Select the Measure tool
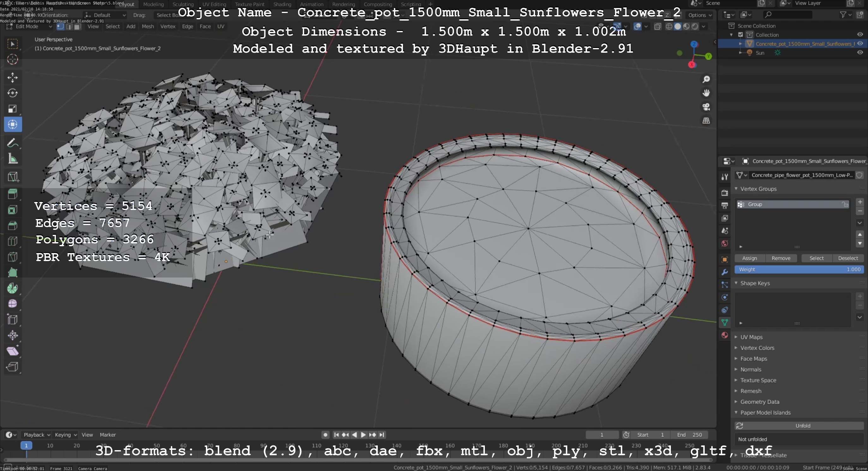This screenshot has width=868, height=471. click(12, 158)
